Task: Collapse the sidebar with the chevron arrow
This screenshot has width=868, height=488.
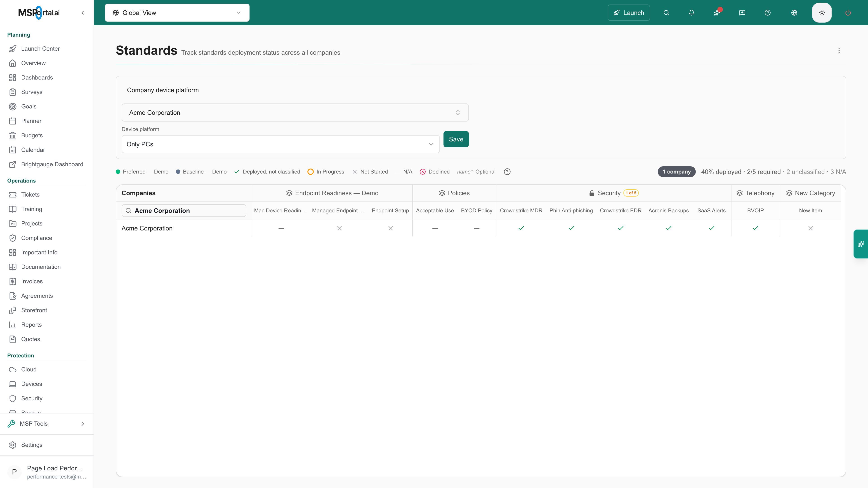Action: [x=83, y=13]
